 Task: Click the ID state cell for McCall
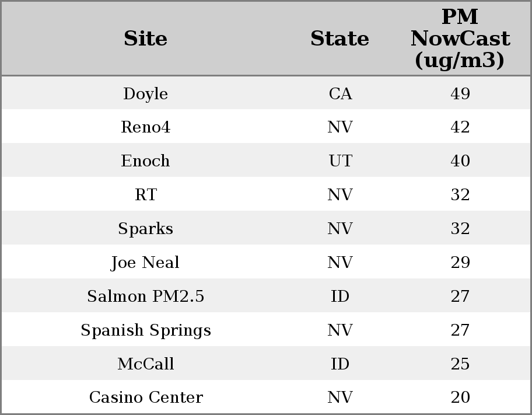(340, 364)
